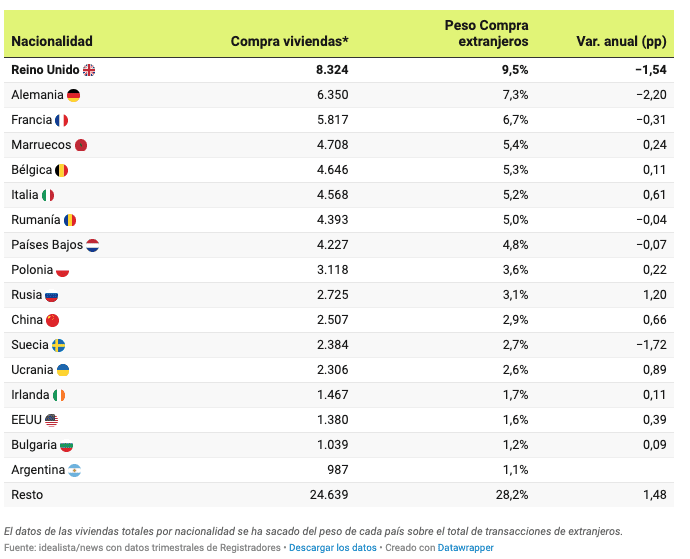Open the Datawrapper link
This screenshot has height=559, width=690.
466,548
